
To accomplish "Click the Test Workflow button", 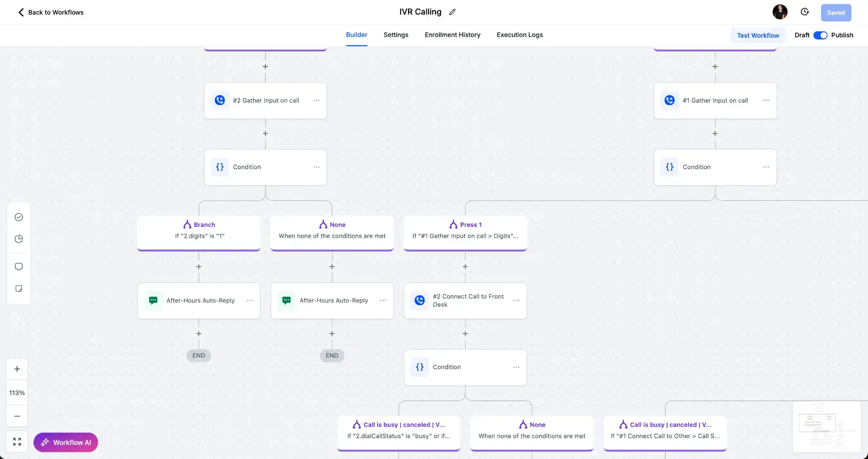I will tap(758, 35).
